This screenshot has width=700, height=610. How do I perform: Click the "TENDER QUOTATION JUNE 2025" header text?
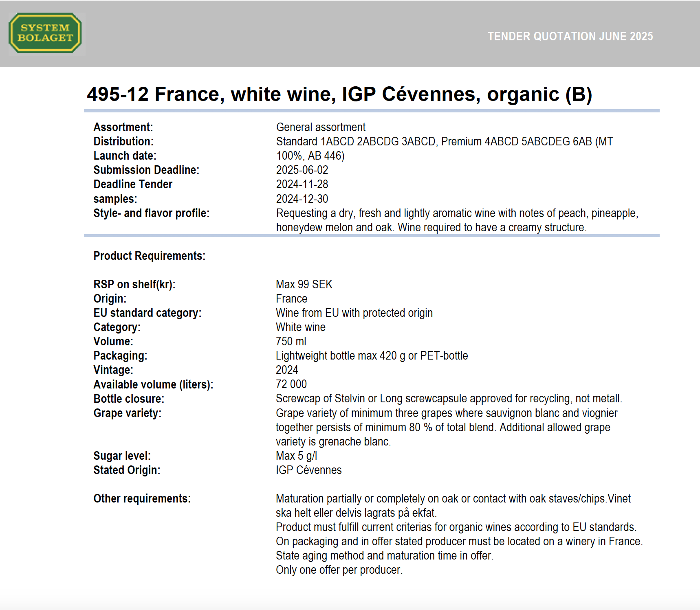coord(570,37)
